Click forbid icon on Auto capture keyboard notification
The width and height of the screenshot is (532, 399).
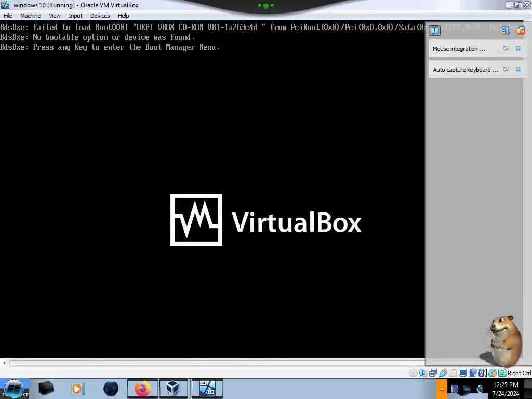pyautogui.click(x=506, y=69)
